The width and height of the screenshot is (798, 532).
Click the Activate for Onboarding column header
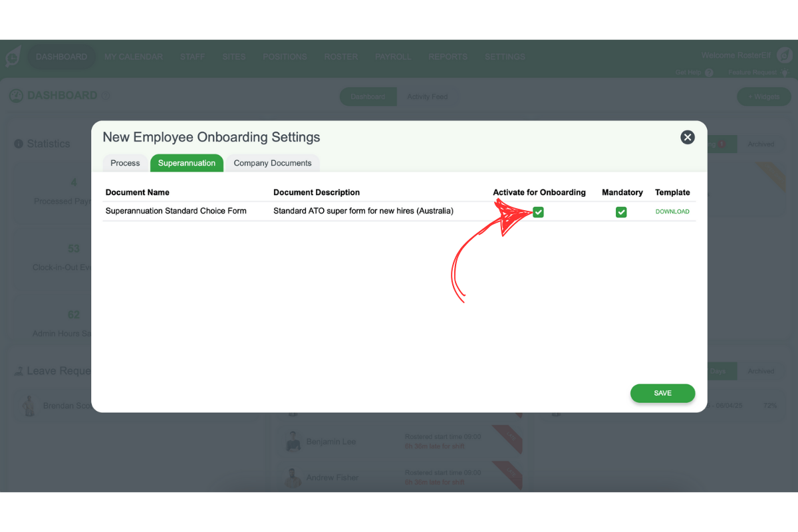(539, 192)
